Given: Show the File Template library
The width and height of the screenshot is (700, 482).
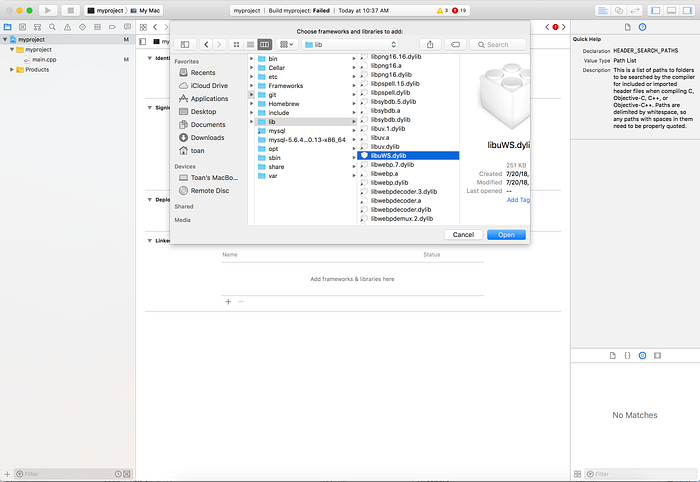Looking at the screenshot, I should tap(612, 356).
